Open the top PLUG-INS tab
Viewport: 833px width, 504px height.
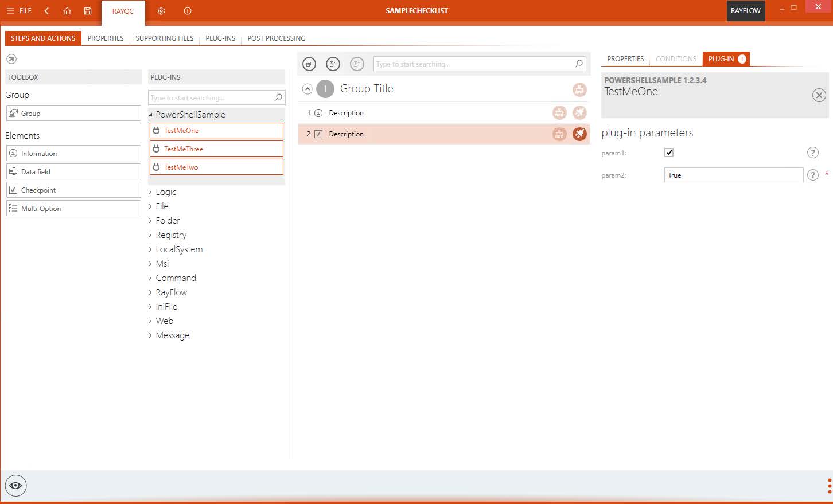(x=220, y=38)
